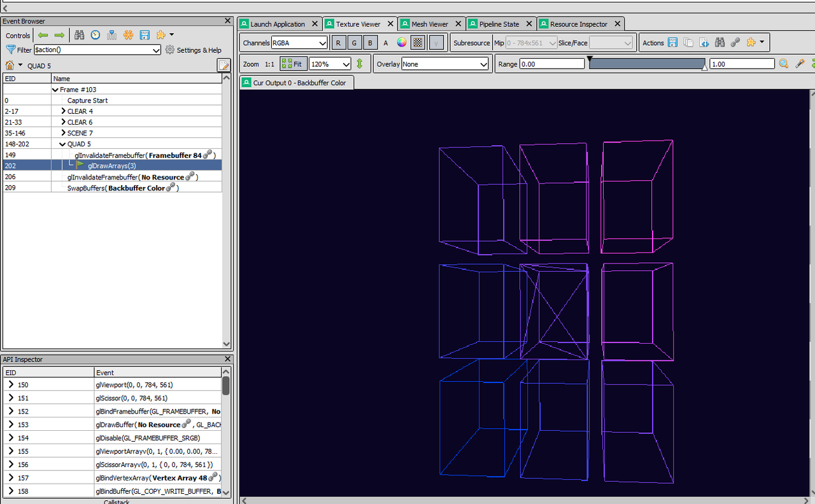The height and width of the screenshot is (504, 815).
Task: Expand the SCENE 7 tree node
Action: [63, 133]
